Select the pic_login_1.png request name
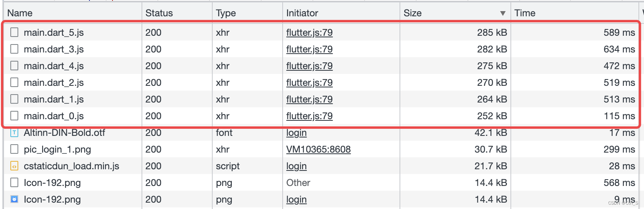The image size is (644, 209). pyautogui.click(x=57, y=149)
